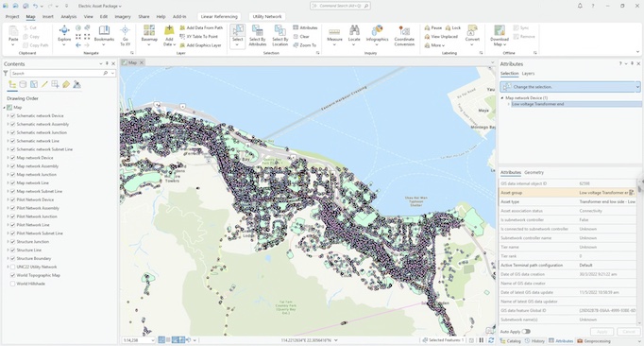Screen dimensions: 644x346
Task: Select the Explore navigation tool
Action: (x=64, y=34)
